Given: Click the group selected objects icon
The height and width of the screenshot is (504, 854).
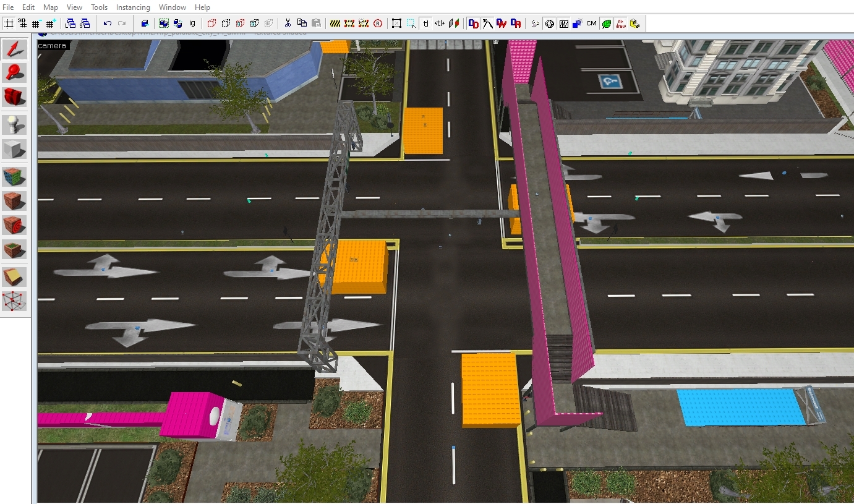Looking at the screenshot, I should click(164, 23).
